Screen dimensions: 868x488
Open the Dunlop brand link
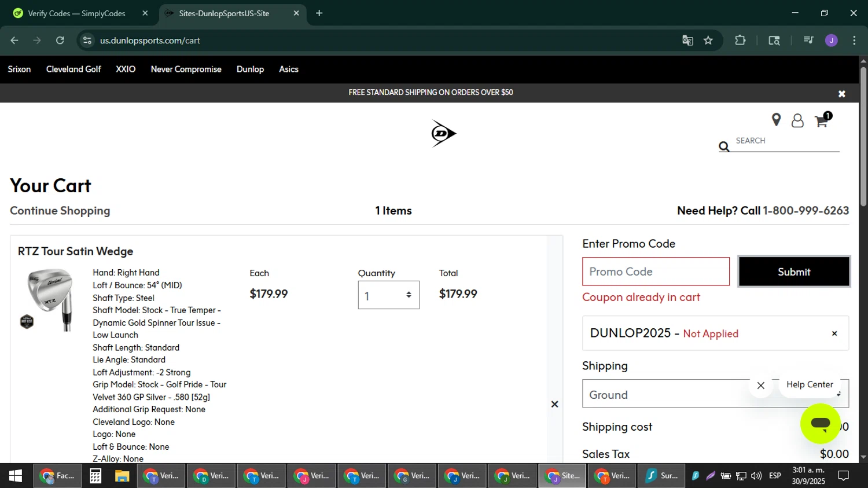coord(250,69)
